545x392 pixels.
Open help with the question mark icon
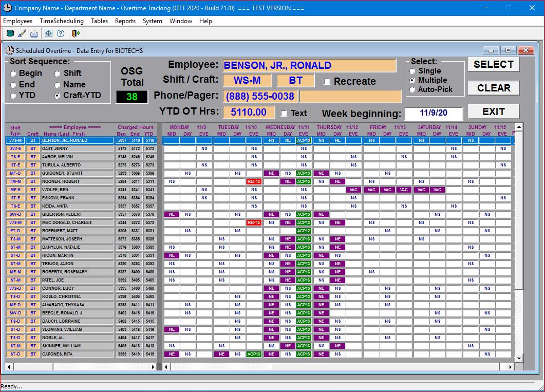click(61, 34)
